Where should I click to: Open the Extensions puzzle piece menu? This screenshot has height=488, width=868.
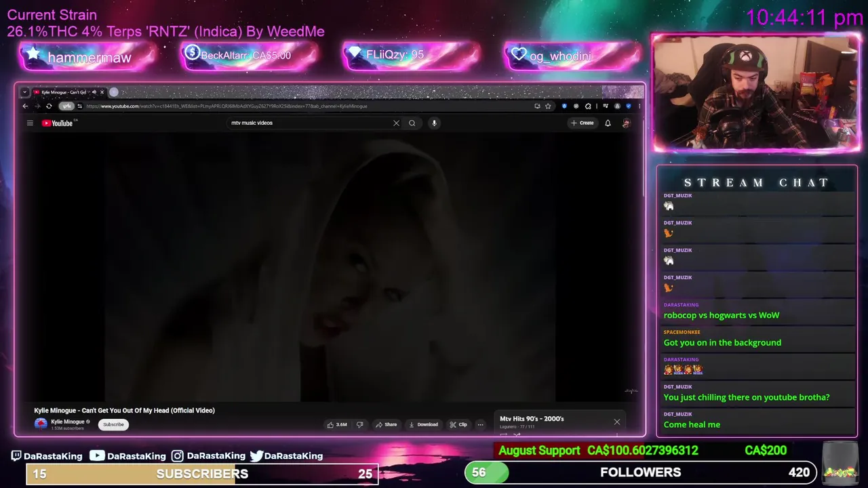[588, 106]
